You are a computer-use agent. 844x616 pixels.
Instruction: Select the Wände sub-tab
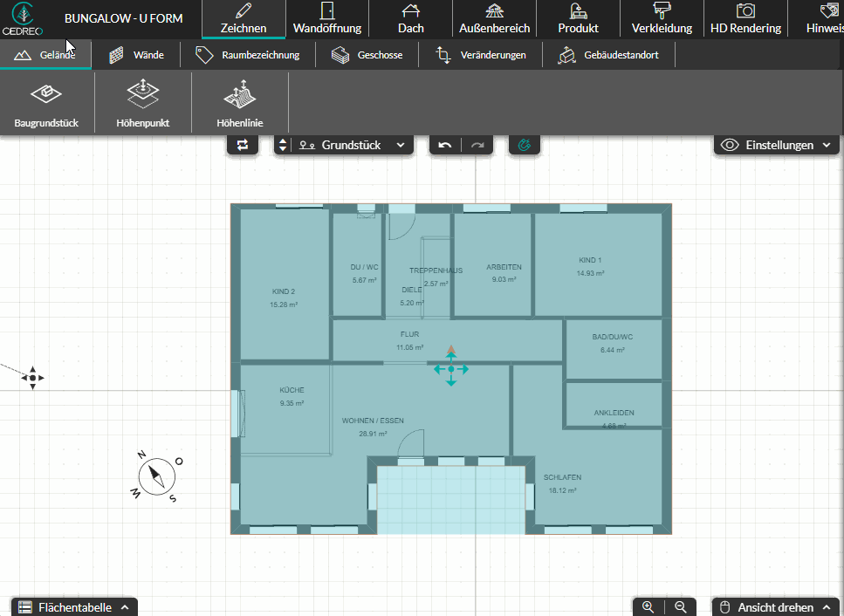pyautogui.click(x=136, y=55)
